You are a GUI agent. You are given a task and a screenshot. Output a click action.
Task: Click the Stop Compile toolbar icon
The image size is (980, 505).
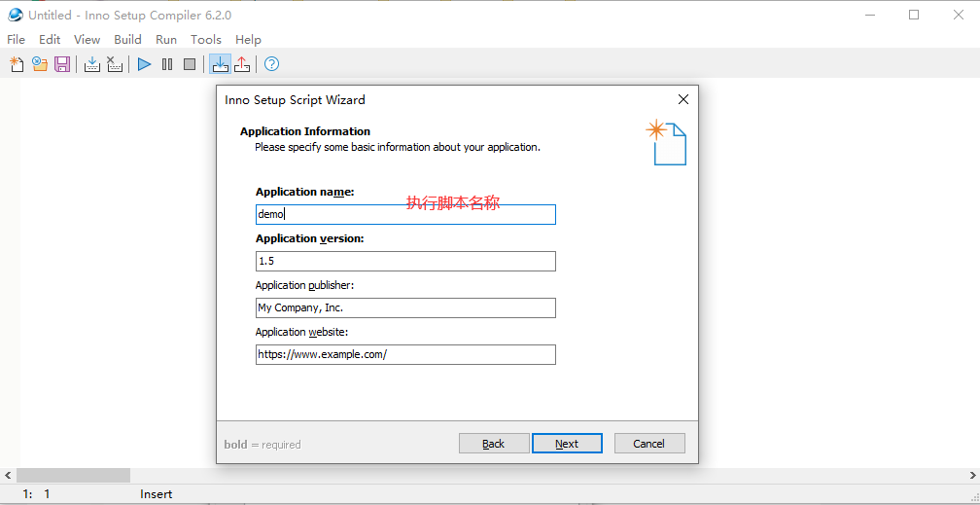[x=115, y=64]
